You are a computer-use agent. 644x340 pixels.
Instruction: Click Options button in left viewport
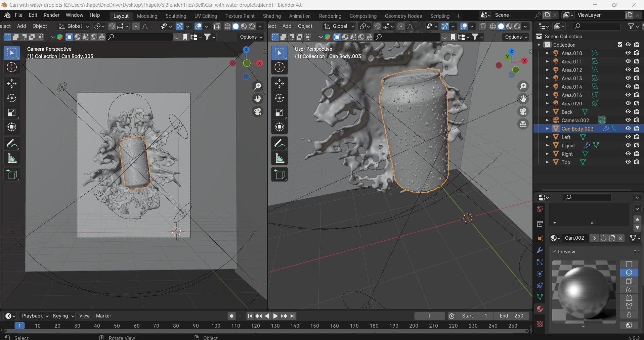(251, 37)
